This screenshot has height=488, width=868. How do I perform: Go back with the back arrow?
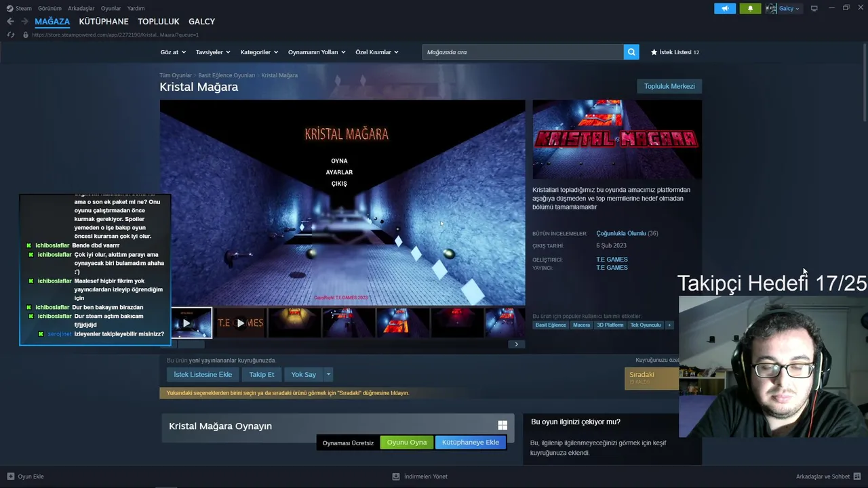10,22
